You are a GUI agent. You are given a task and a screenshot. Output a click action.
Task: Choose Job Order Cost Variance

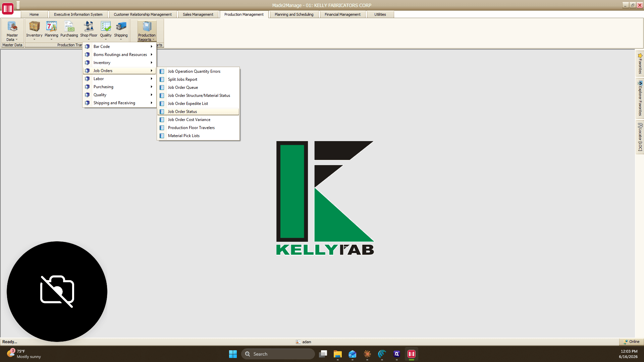(x=198, y=120)
